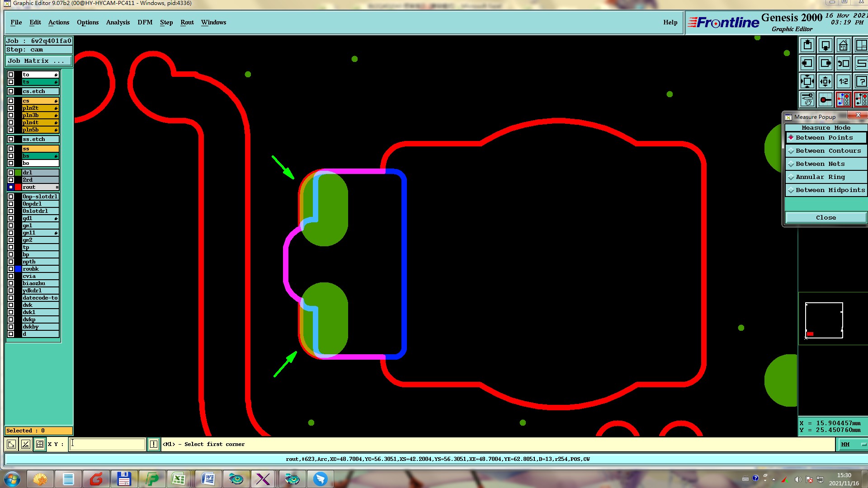This screenshot has height=488, width=868.
Task: Open the Analysis menu
Action: tap(118, 23)
